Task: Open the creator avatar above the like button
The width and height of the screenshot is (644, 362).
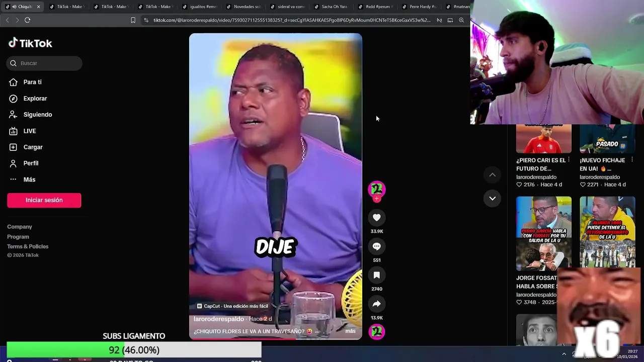Action: click(x=376, y=189)
